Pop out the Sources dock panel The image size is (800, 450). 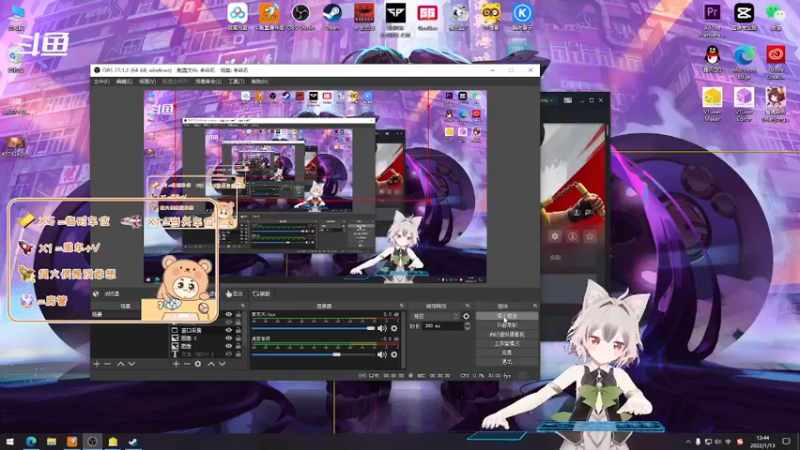pyautogui.click(x=243, y=306)
